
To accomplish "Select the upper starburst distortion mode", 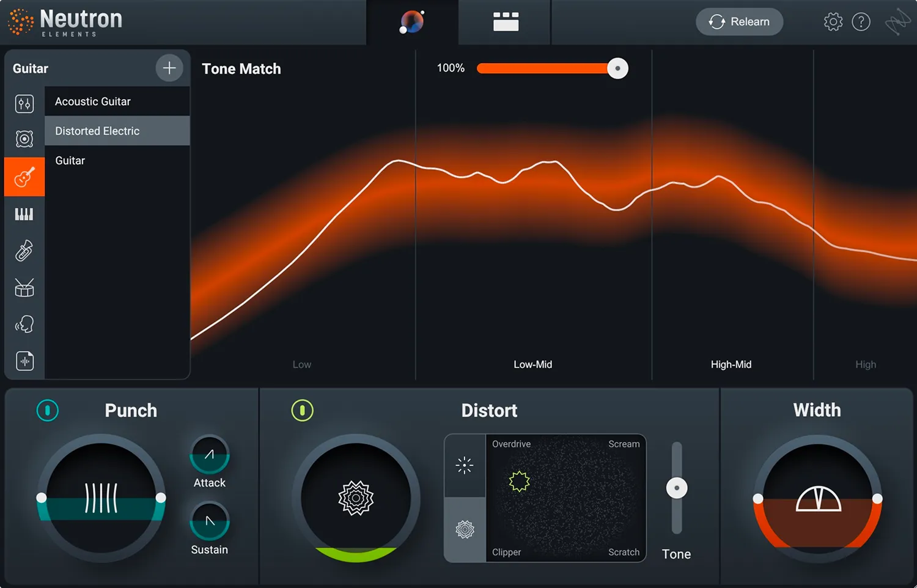I will (465, 466).
